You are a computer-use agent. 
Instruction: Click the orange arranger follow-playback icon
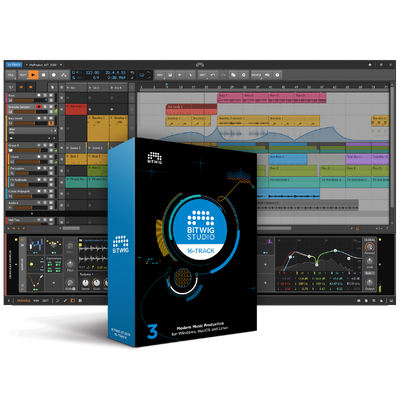coord(358,228)
